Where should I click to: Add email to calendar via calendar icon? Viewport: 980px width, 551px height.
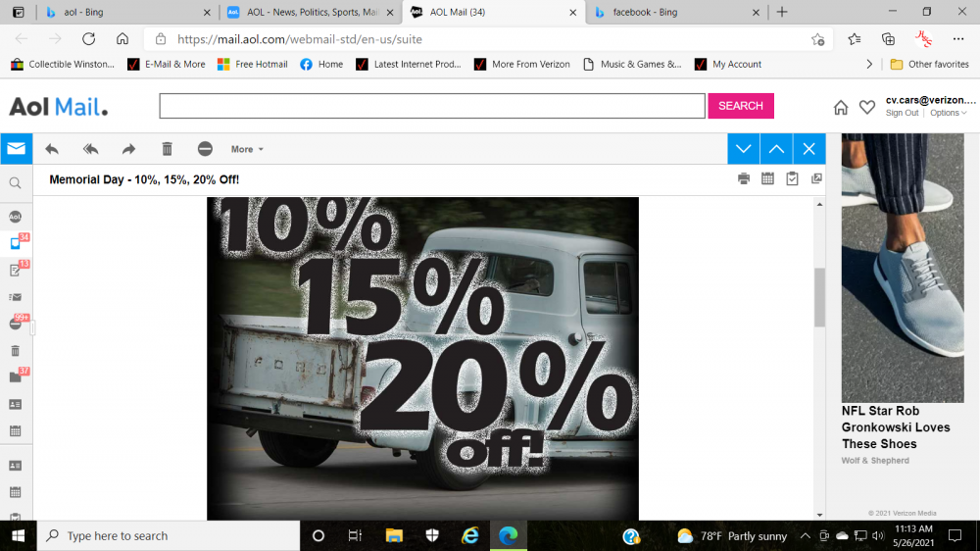coord(768,178)
